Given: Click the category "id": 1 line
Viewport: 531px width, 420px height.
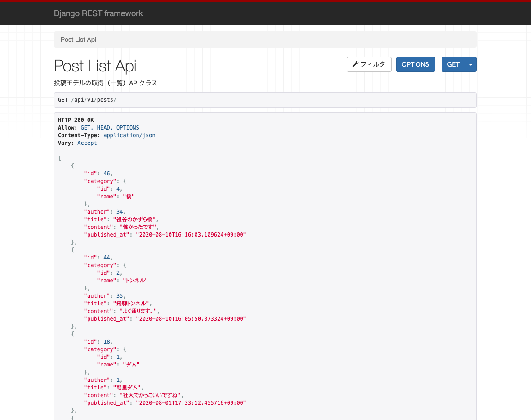Looking at the screenshot, I should (110, 357).
